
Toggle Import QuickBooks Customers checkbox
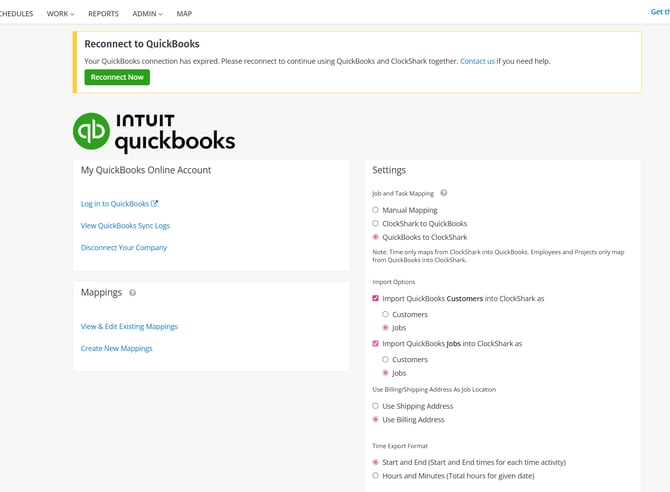tap(375, 298)
